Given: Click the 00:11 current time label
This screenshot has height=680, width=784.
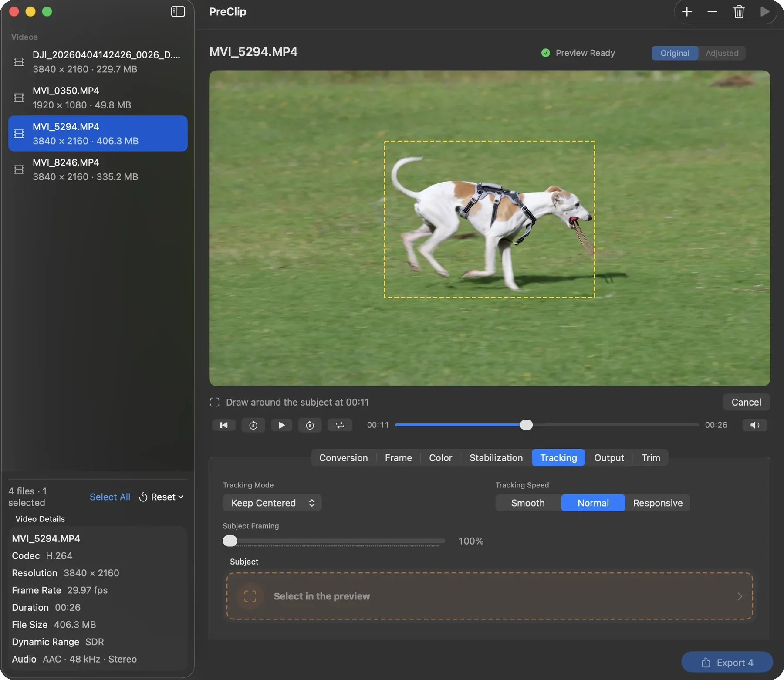Looking at the screenshot, I should (x=378, y=425).
